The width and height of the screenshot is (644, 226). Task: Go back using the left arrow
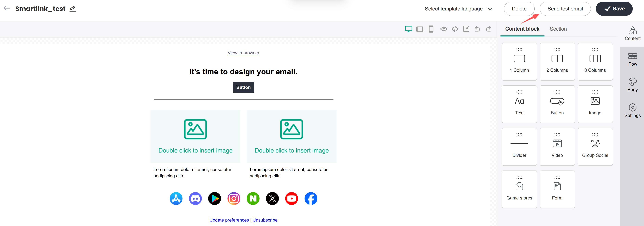[7, 9]
